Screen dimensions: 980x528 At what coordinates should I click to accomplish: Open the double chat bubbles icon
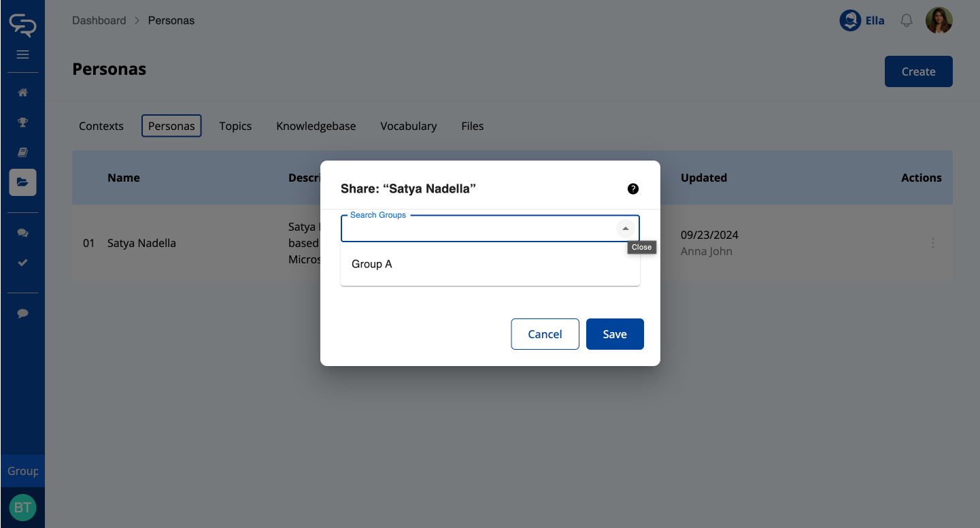(x=22, y=233)
